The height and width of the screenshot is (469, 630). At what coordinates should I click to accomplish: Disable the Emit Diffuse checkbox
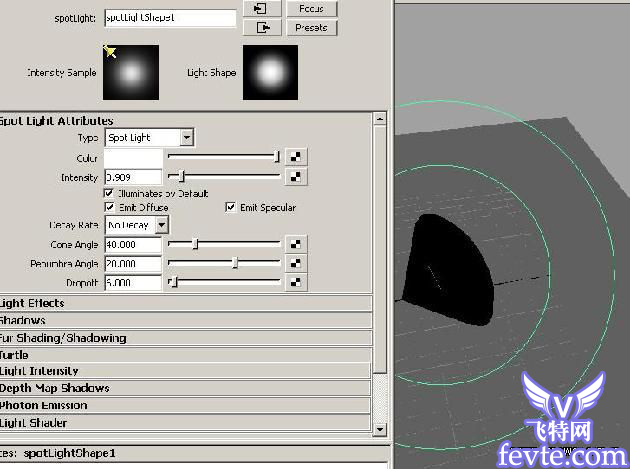click(x=110, y=208)
